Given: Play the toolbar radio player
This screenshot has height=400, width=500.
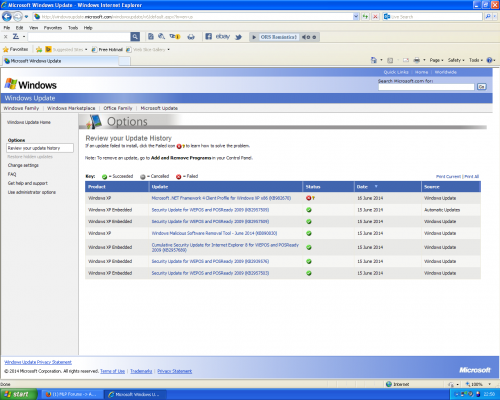Looking at the screenshot, I should pos(254,37).
